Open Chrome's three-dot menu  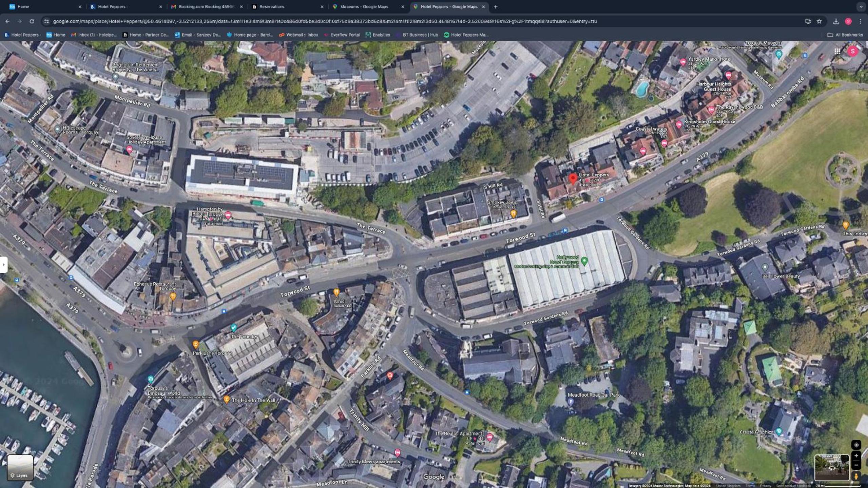coord(861,21)
